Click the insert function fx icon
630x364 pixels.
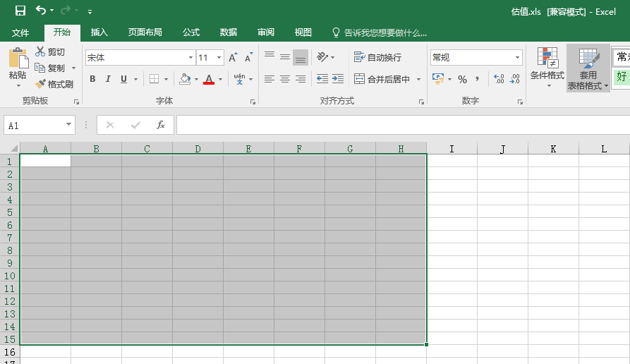coord(161,125)
